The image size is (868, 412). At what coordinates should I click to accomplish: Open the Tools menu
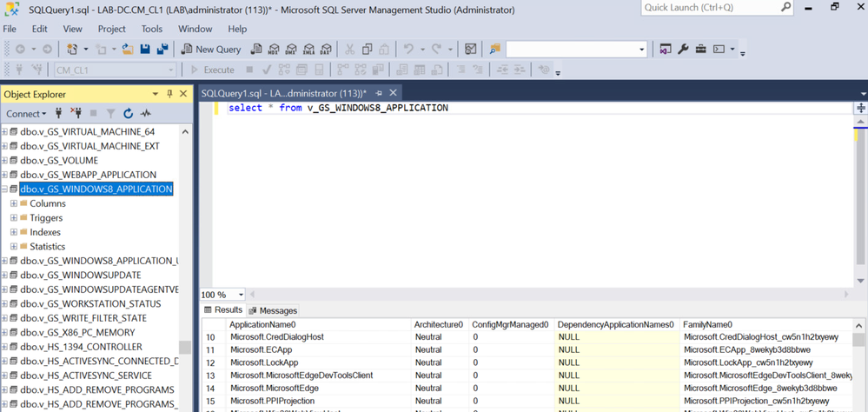coord(152,29)
